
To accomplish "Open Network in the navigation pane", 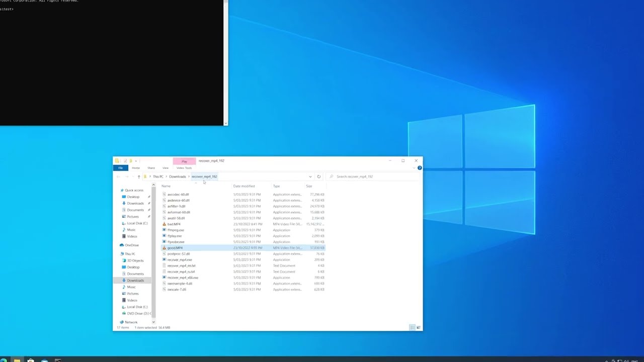I will (x=131, y=322).
